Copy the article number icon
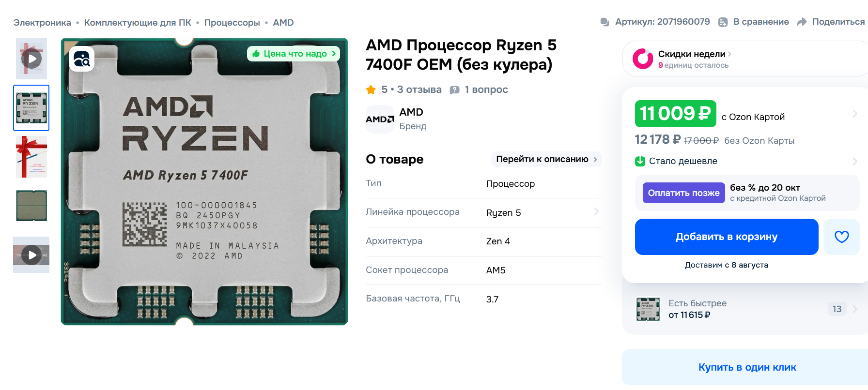This screenshot has height=390, width=868. point(604,22)
